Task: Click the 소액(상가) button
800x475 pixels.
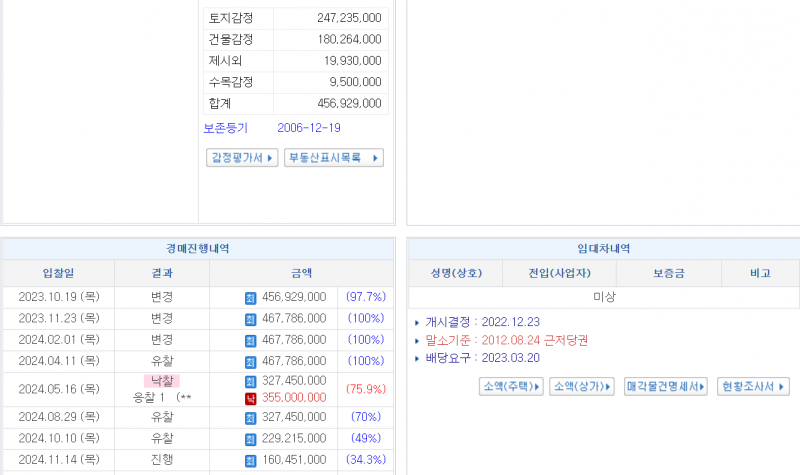Action: [581, 386]
